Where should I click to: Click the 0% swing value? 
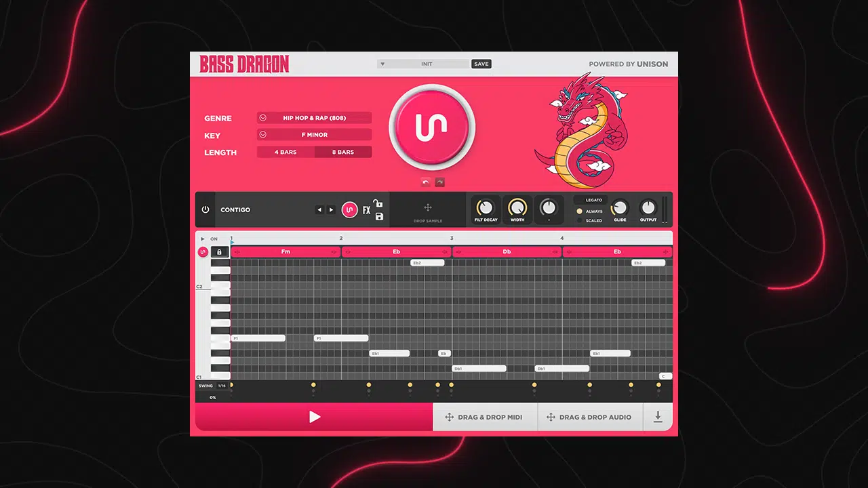pos(213,397)
